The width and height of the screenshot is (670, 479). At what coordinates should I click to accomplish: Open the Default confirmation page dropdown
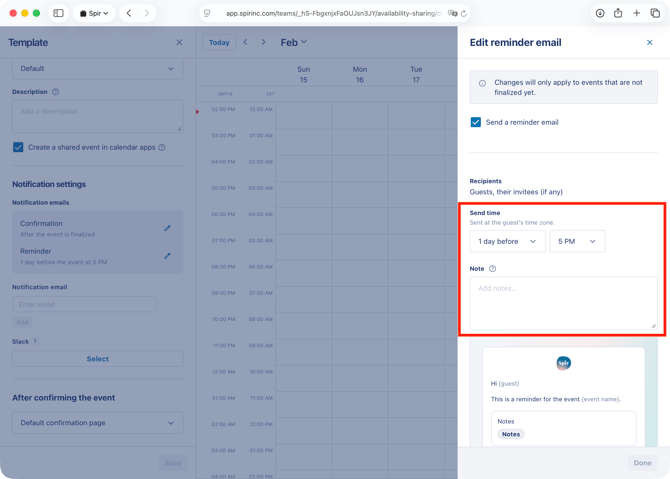(x=97, y=423)
